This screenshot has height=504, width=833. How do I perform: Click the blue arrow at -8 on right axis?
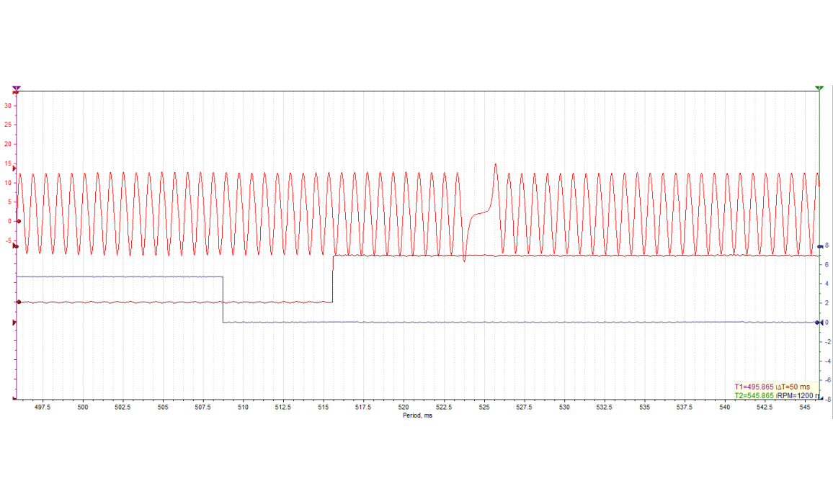[x=819, y=399]
